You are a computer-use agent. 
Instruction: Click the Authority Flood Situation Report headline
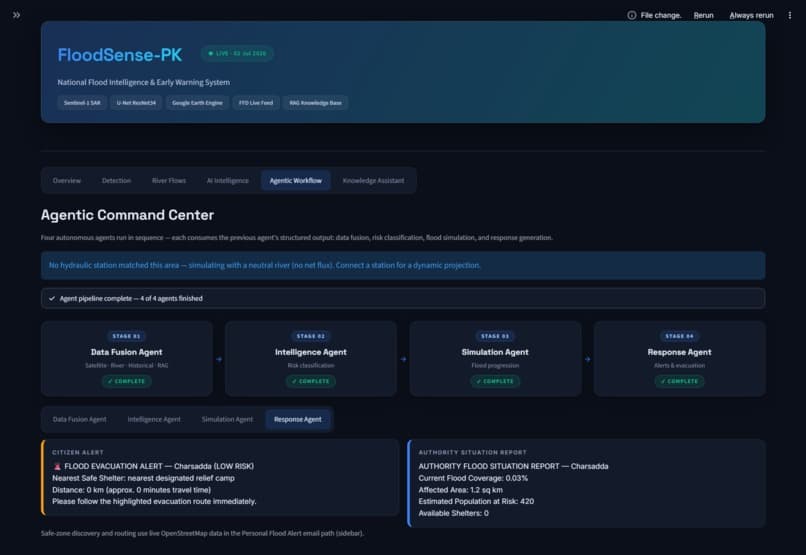pyautogui.click(x=513, y=466)
